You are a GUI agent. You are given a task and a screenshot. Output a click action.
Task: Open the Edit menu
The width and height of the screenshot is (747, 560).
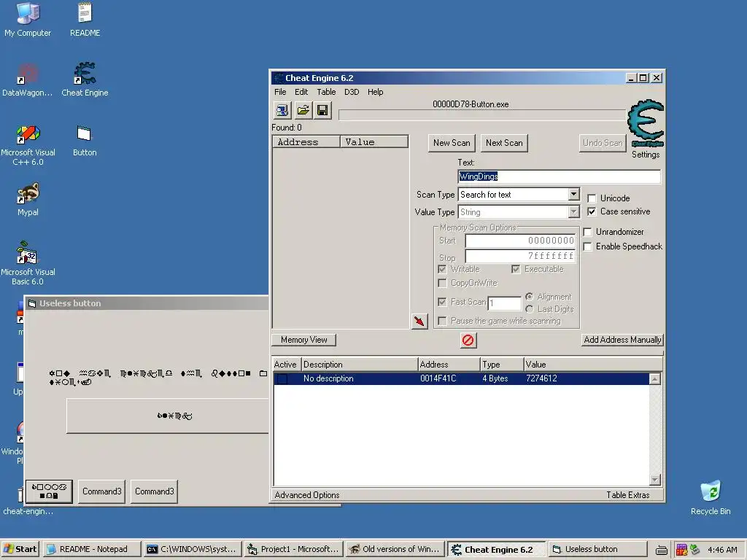[301, 92]
